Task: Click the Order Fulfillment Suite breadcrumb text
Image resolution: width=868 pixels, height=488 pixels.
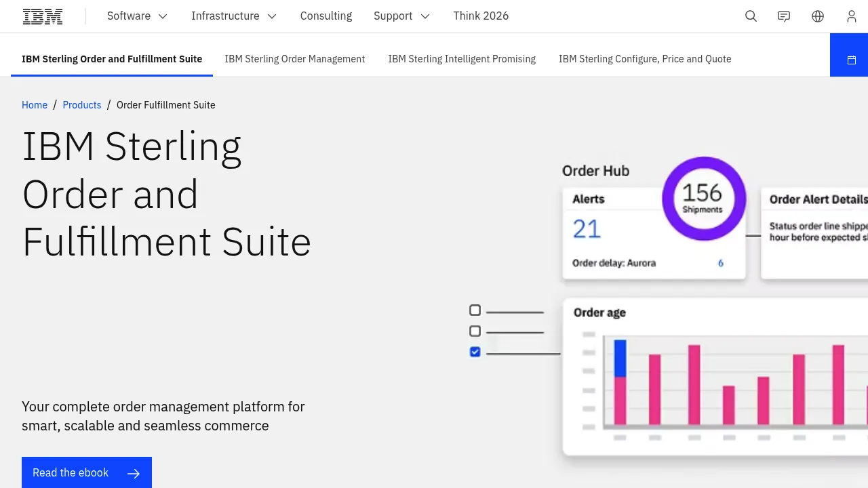Action: 166,105
